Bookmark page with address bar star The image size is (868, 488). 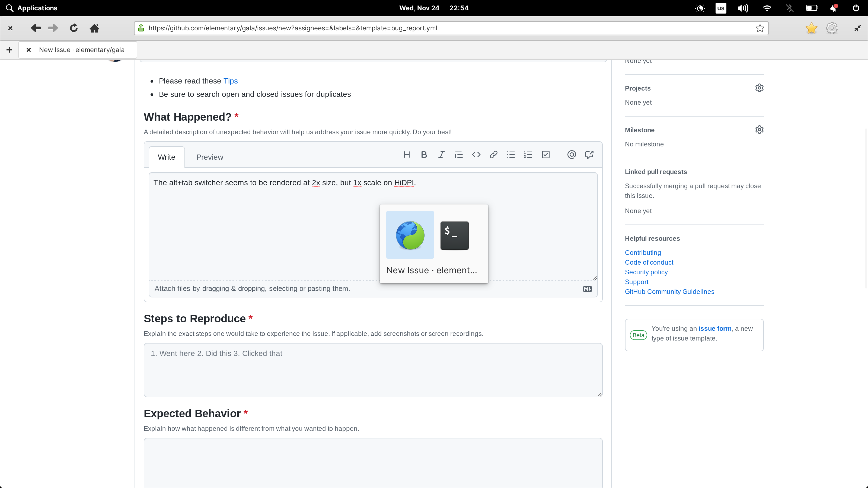[x=759, y=28]
